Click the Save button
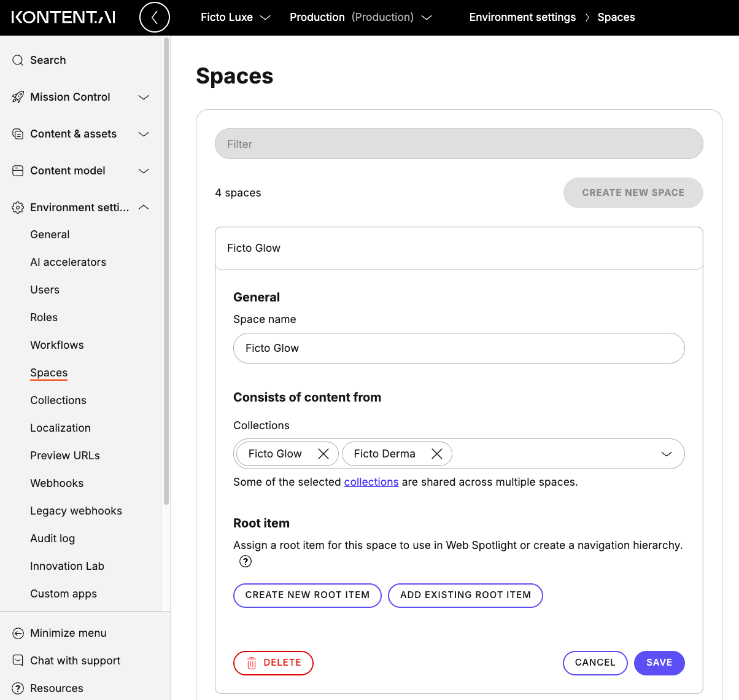The image size is (739, 700). click(x=659, y=663)
